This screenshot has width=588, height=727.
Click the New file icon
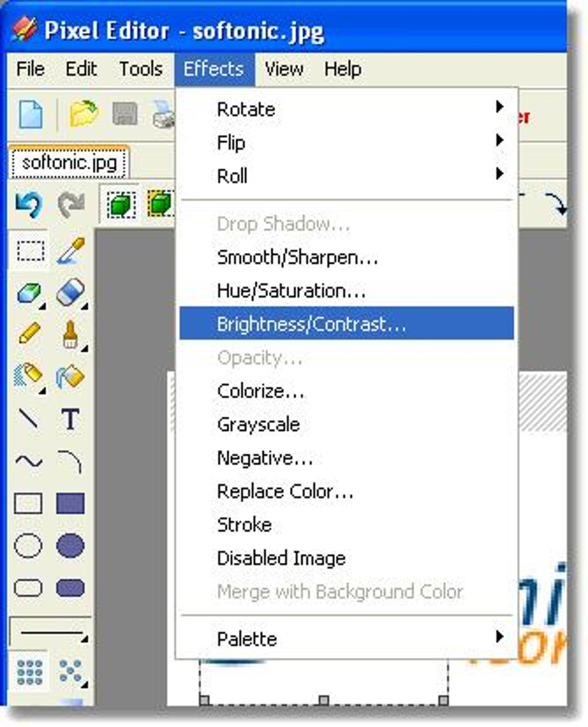(x=31, y=114)
